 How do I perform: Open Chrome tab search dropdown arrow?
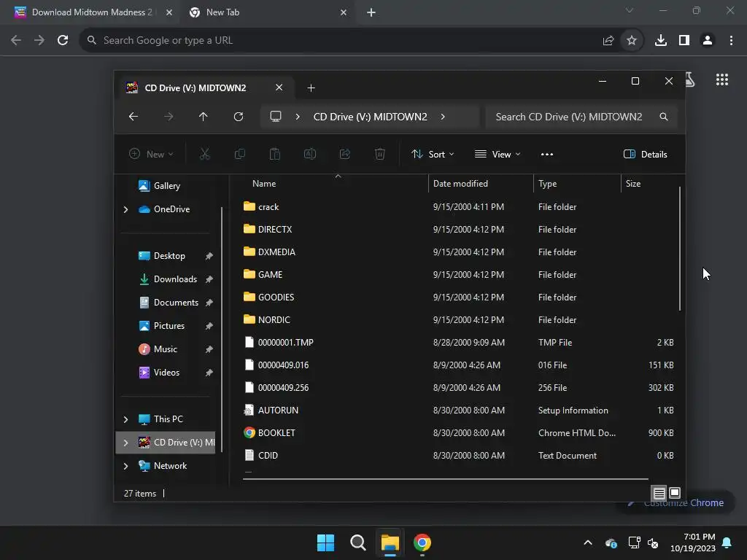click(630, 10)
